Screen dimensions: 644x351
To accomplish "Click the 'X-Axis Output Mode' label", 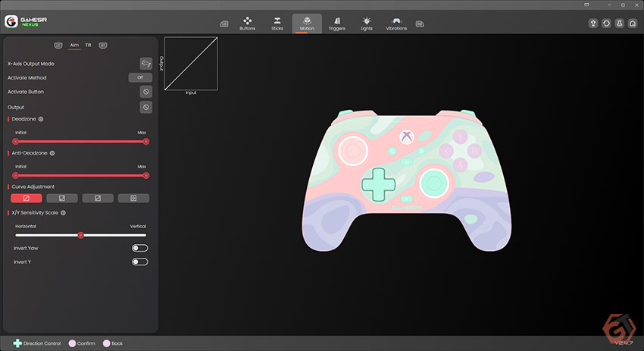I will pyautogui.click(x=31, y=64).
